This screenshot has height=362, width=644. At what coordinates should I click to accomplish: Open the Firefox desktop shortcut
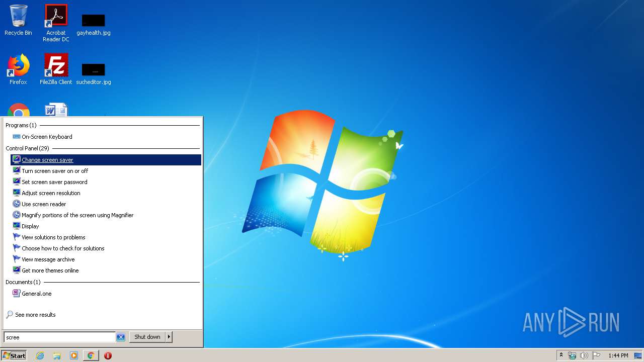coord(18,69)
